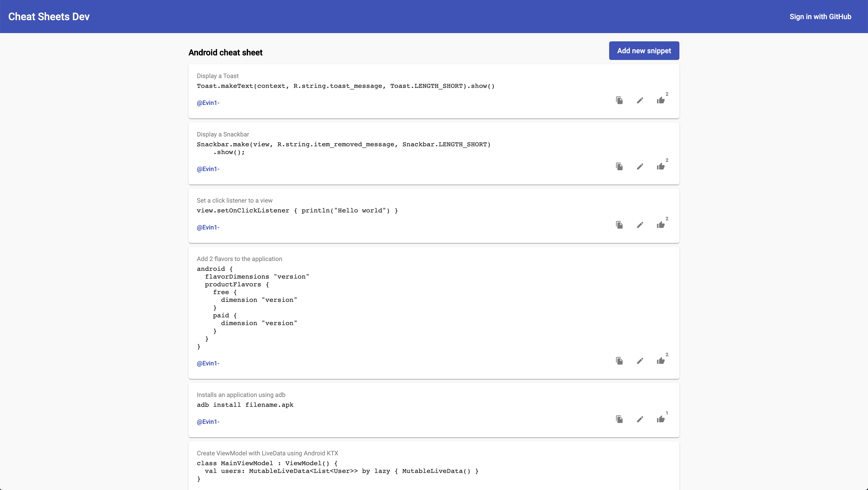Edit the Display a Toast snippet
The height and width of the screenshot is (490, 868).
(640, 101)
